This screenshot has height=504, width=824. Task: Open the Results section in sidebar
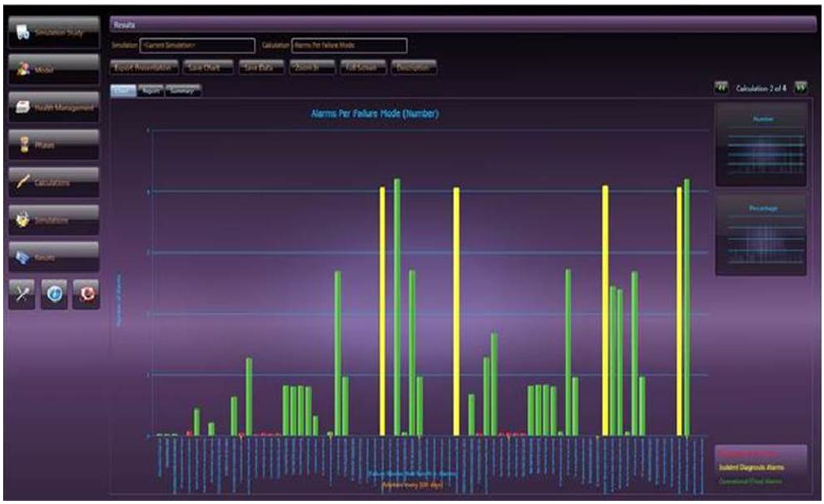pyautogui.click(x=53, y=257)
